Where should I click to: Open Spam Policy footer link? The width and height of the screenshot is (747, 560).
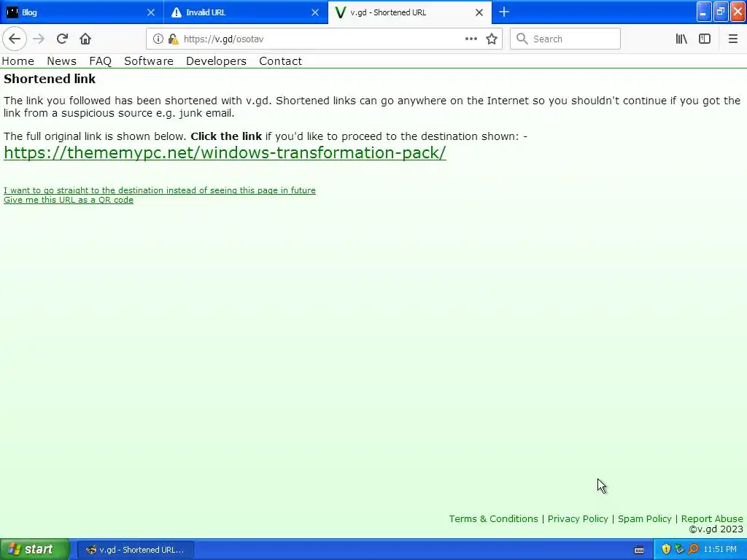click(x=645, y=518)
